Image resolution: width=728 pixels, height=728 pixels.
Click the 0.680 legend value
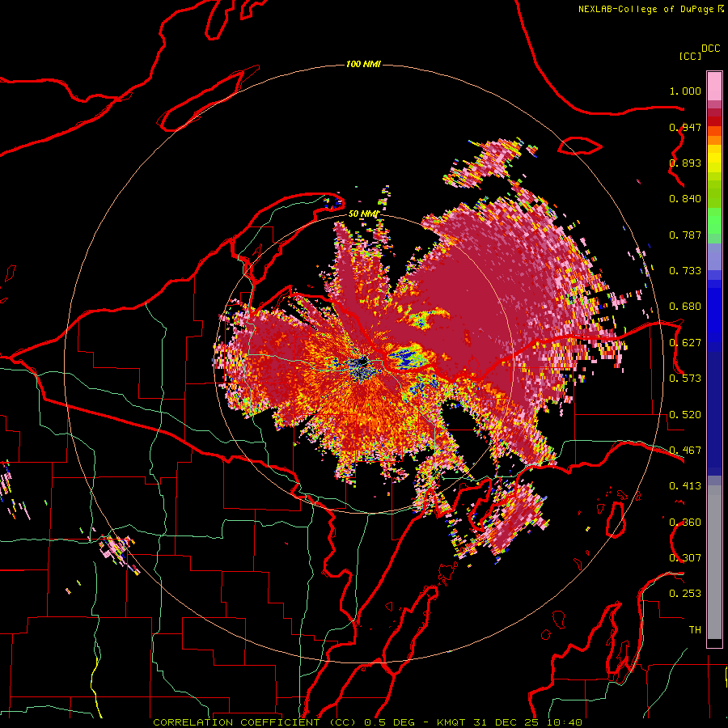click(685, 307)
